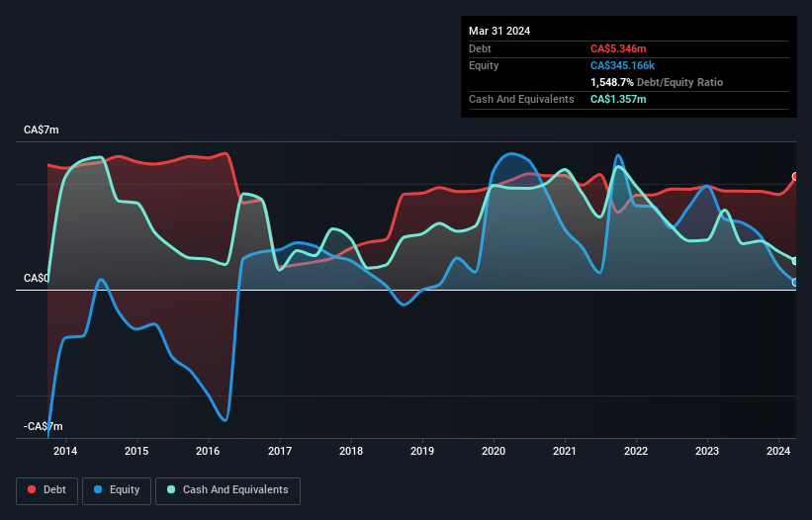Toggle the Debt legend button
Image resolution: width=812 pixels, height=520 pixels.
click(47, 490)
